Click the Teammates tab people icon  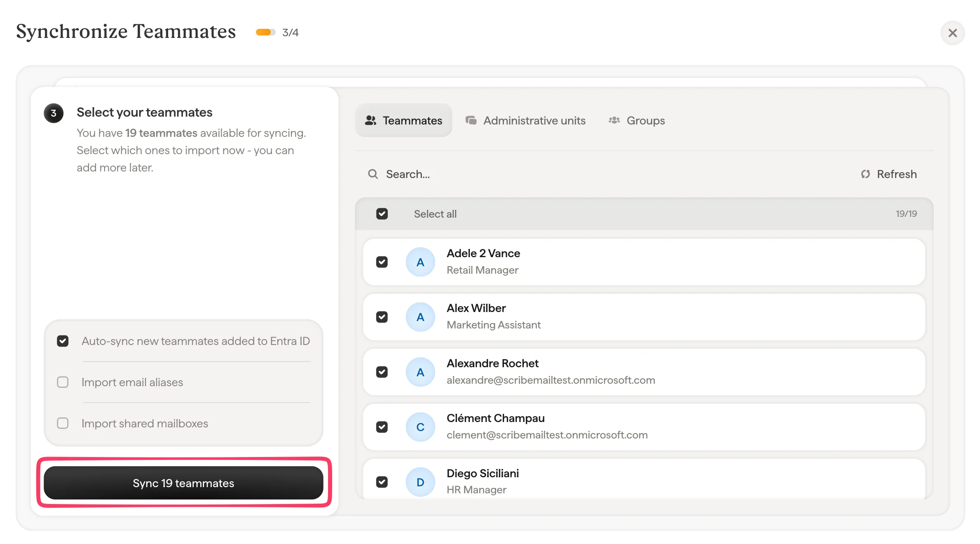(370, 120)
